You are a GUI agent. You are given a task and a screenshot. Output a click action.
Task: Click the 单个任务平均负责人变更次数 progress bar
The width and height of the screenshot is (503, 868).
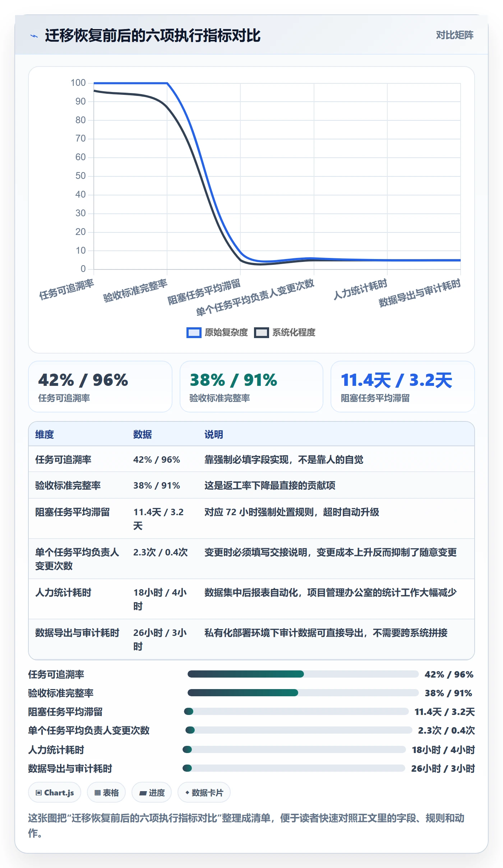tap(299, 730)
